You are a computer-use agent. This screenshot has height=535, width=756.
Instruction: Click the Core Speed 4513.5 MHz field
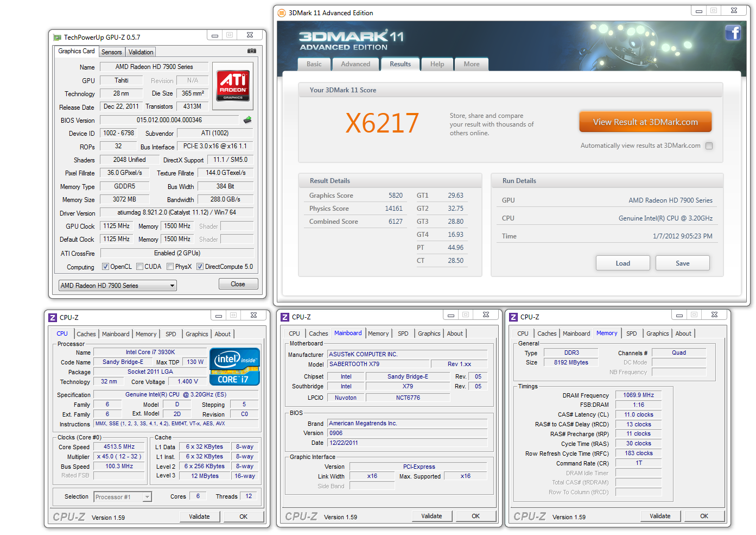[119, 447]
